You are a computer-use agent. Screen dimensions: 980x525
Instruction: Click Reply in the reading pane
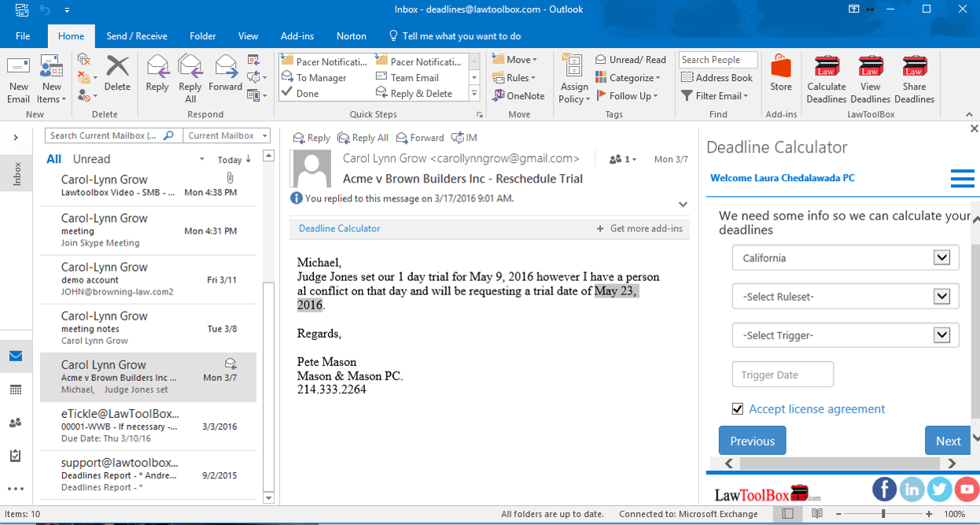(311, 138)
